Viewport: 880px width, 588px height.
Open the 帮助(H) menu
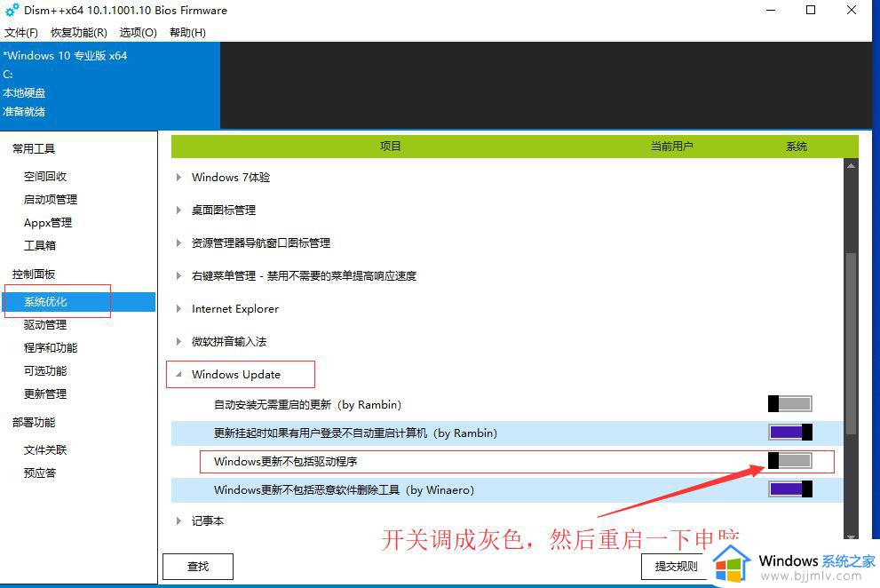click(187, 33)
